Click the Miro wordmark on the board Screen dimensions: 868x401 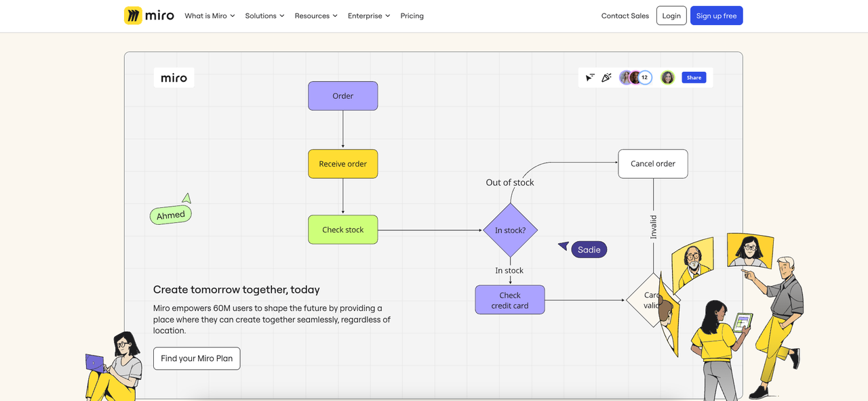pyautogui.click(x=174, y=78)
